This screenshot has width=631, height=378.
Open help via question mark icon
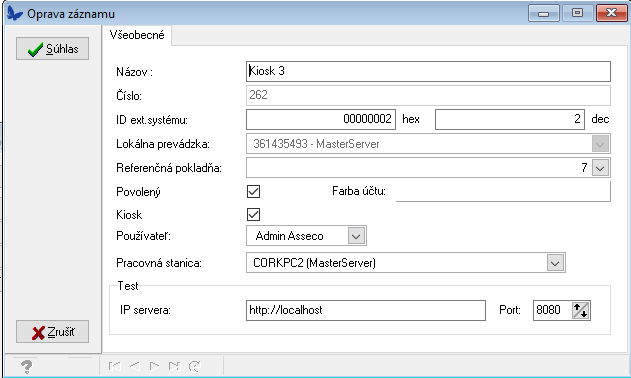pyautogui.click(x=27, y=367)
